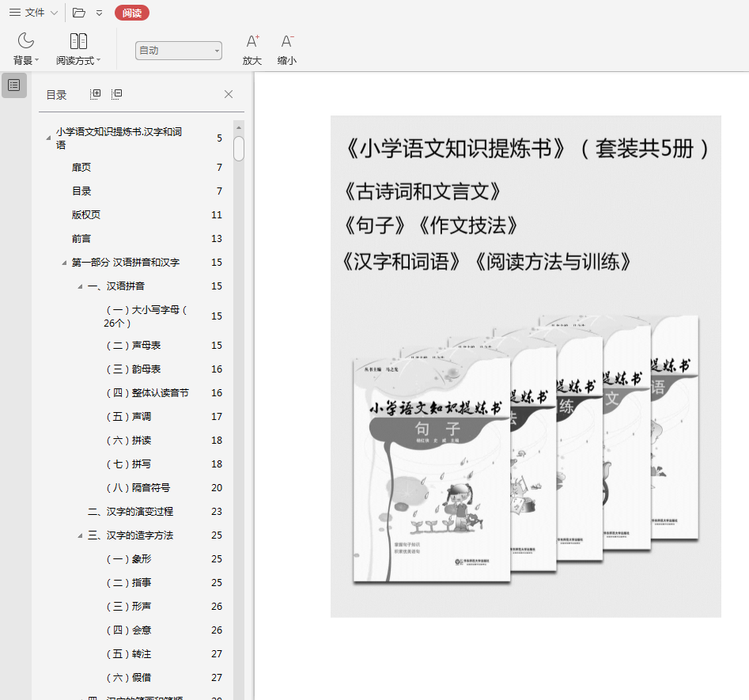The width and height of the screenshot is (749, 700).
Task: Select (六)拼读 entry
Action: click(128, 441)
